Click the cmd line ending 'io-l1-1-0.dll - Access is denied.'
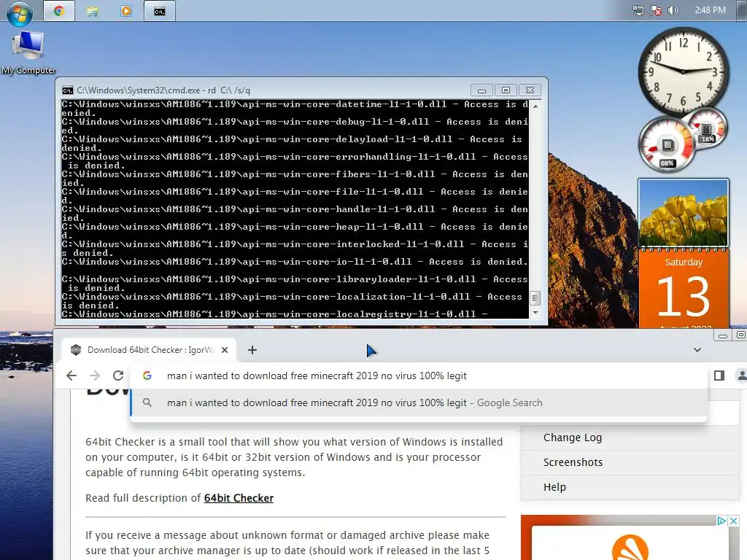This screenshot has width=747, height=560. pos(295,262)
